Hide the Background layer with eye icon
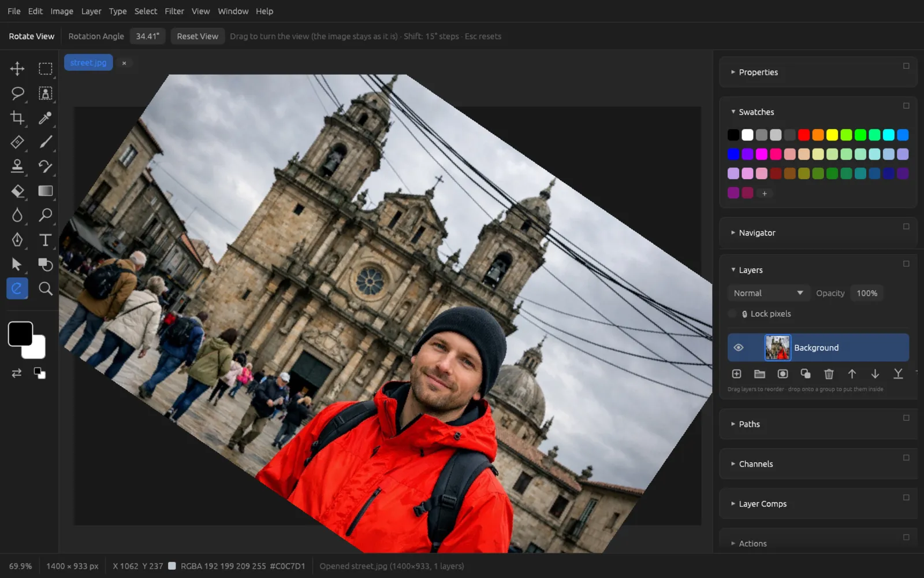Image resolution: width=924 pixels, height=578 pixels. (x=739, y=347)
